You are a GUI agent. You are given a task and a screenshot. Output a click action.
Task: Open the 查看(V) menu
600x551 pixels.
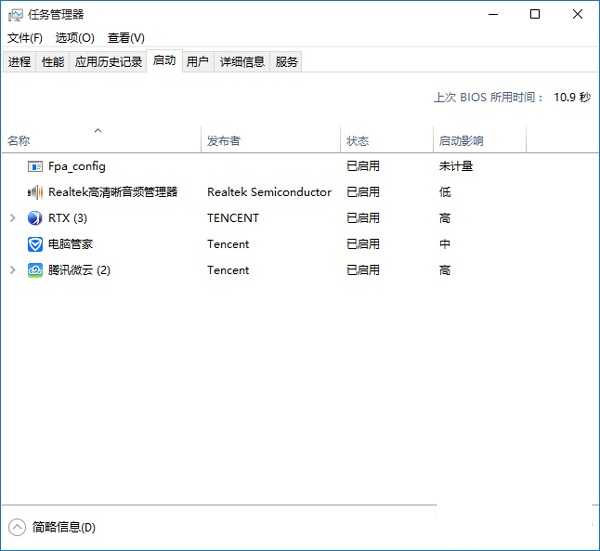click(x=126, y=38)
